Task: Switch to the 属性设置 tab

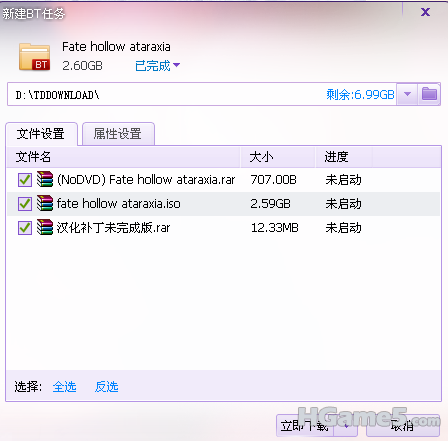Action: pyautogui.click(x=118, y=134)
